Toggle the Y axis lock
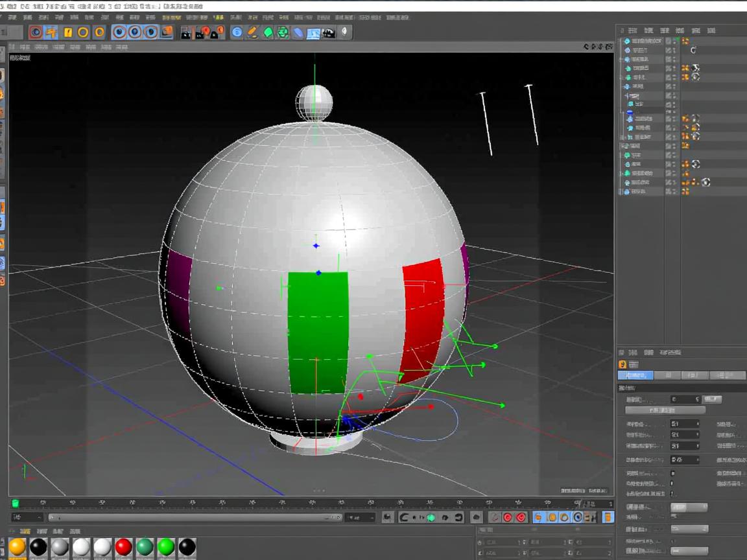 (x=135, y=32)
